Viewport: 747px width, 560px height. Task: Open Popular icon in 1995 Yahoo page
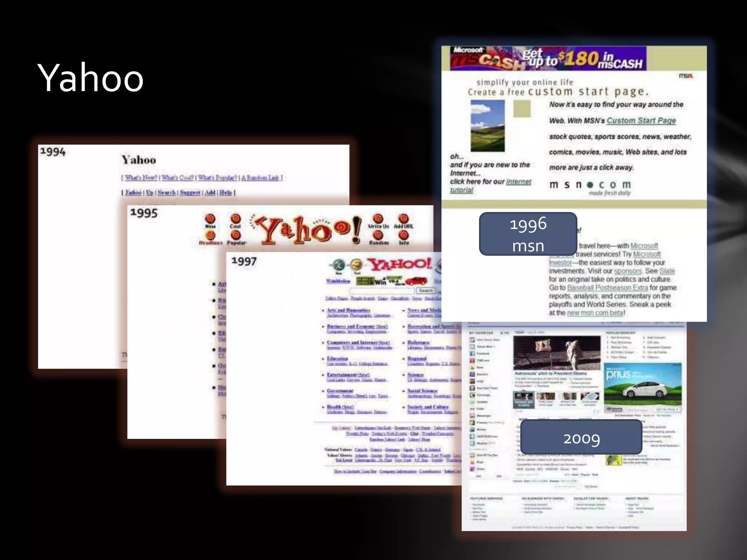pyautogui.click(x=236, y=238)
